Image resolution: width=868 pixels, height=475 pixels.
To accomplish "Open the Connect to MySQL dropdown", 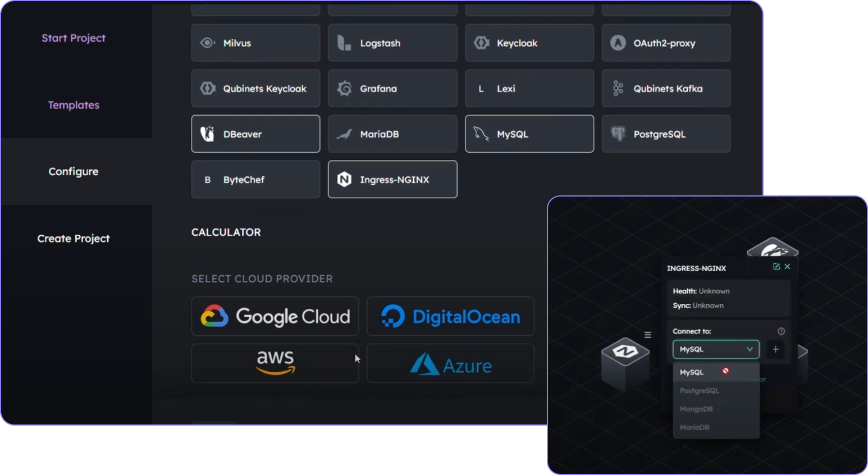I will click(x=716, y=349).
